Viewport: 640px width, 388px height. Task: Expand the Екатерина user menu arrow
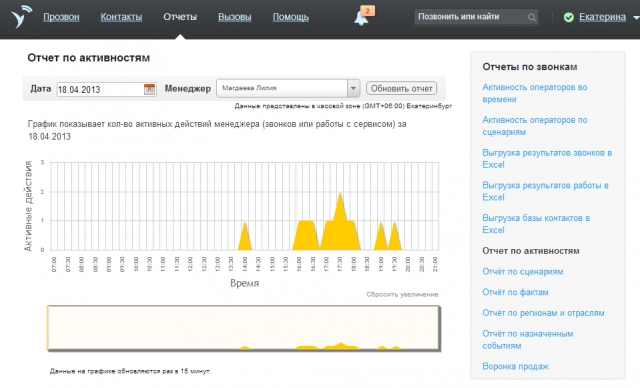tap(636, 18)
